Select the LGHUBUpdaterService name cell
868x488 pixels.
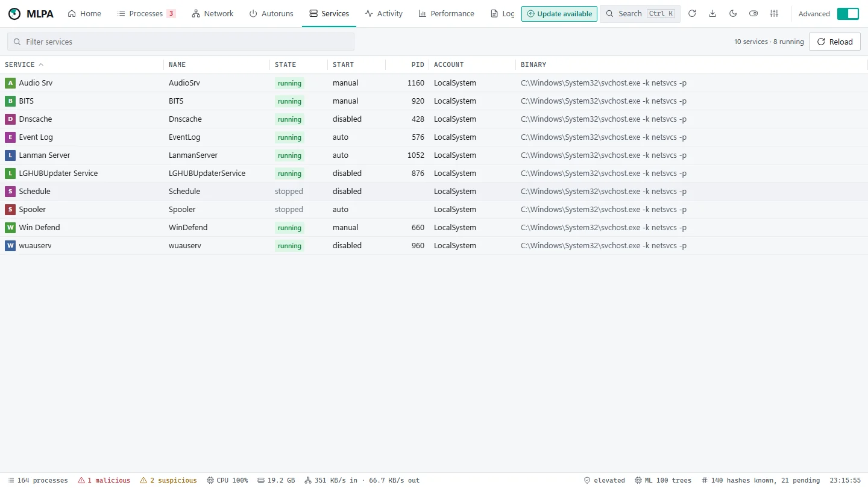(207, 174)
